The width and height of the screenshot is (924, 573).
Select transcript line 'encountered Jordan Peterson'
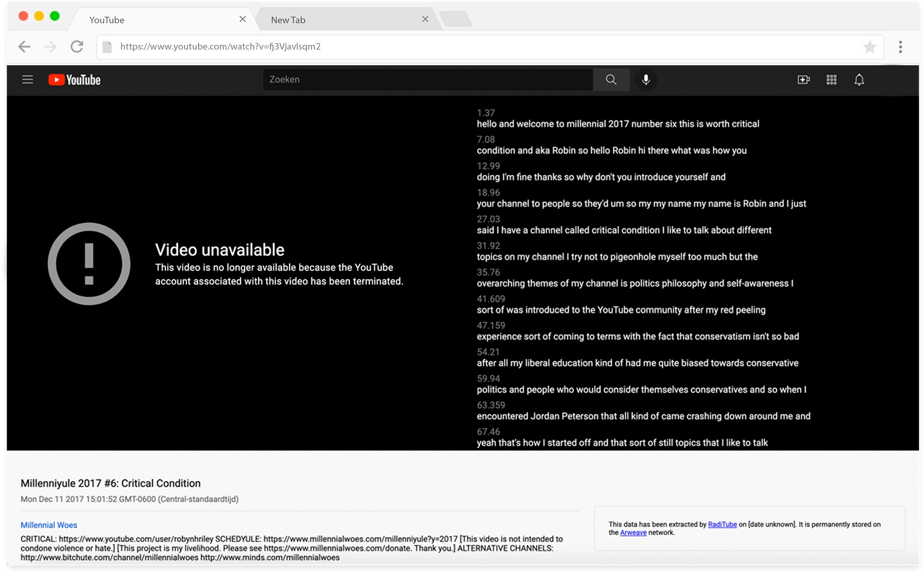(x=644, y=416)
